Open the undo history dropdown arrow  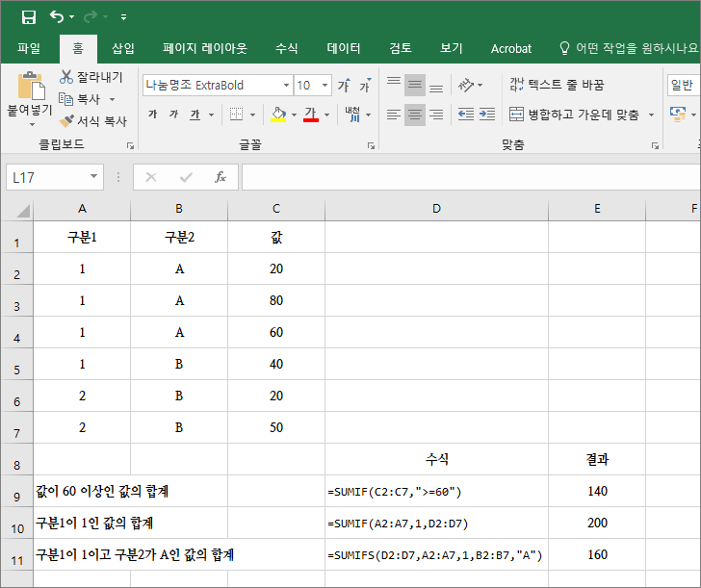[71, 17]
